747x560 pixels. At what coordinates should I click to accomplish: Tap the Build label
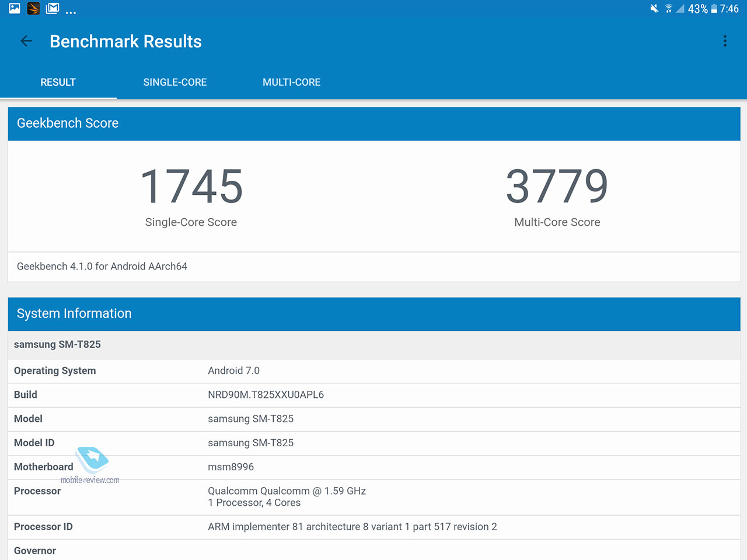[26, 395]
